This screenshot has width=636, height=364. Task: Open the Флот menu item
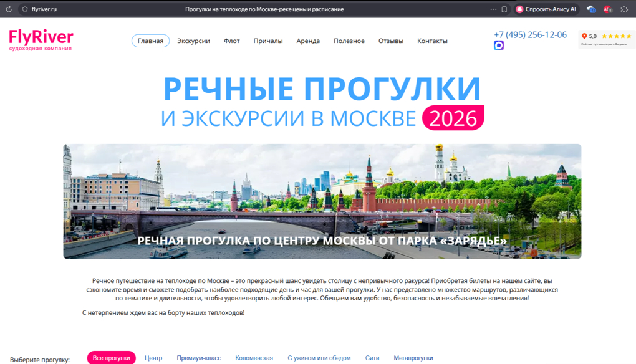point(231,41)
